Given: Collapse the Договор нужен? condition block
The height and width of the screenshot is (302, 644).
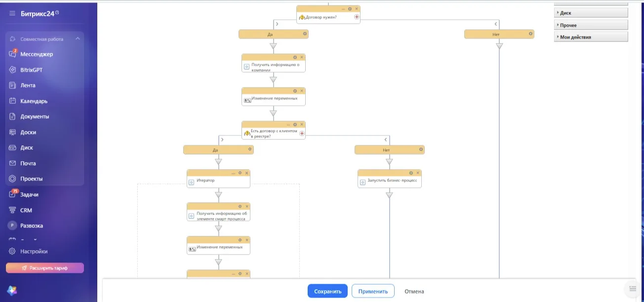Looking at the screenshot, I should pyautogui.click(x=344, y=9).
